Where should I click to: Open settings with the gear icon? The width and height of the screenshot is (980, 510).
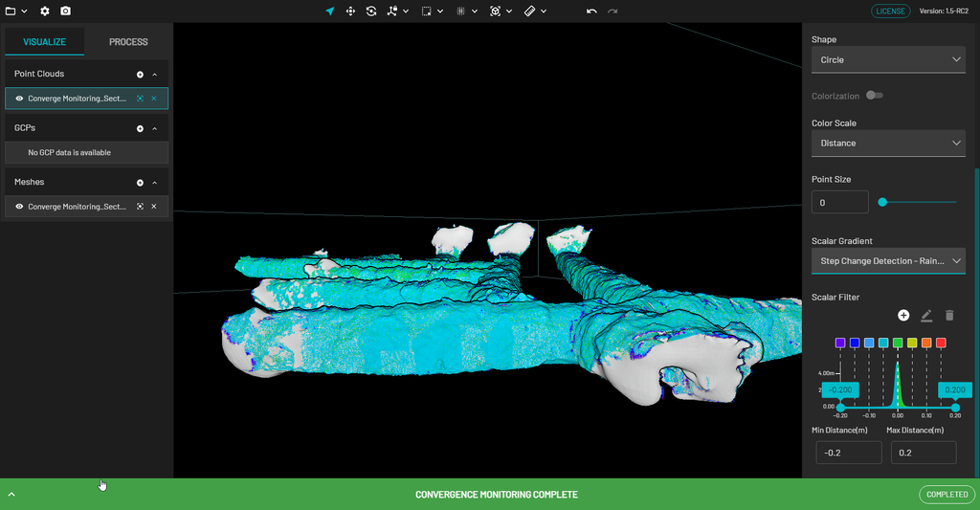(x=44, y=11)
